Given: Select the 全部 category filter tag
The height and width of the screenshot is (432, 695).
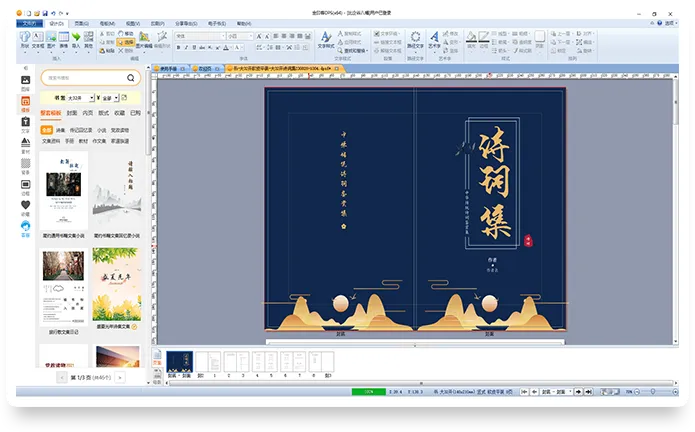Looking at the screenshot, I should click(x=46, y=130).
